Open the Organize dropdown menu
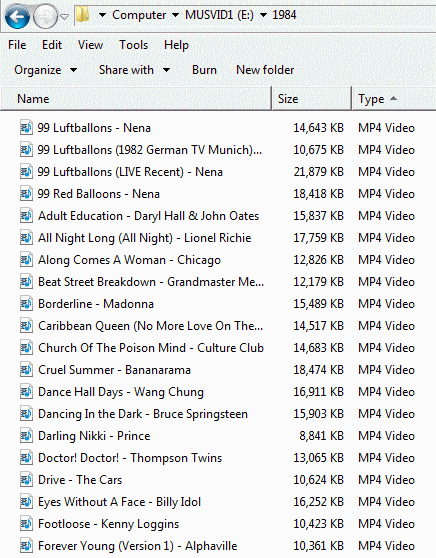This screenshot has height=558, width=436. [x=46, y=70]
